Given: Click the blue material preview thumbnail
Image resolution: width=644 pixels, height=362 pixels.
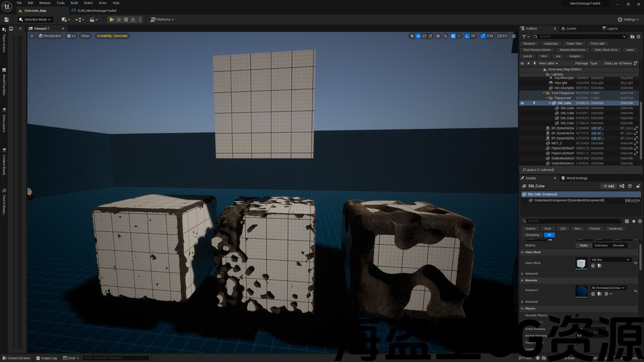Looking at the screenshot, I should click(x=581, y=291).
